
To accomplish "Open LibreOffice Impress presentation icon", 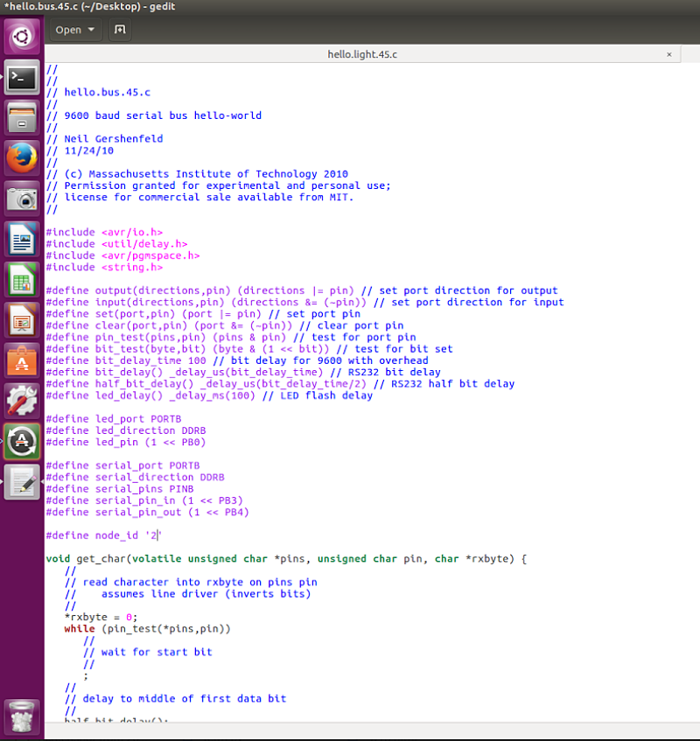I will coord(22,321).
